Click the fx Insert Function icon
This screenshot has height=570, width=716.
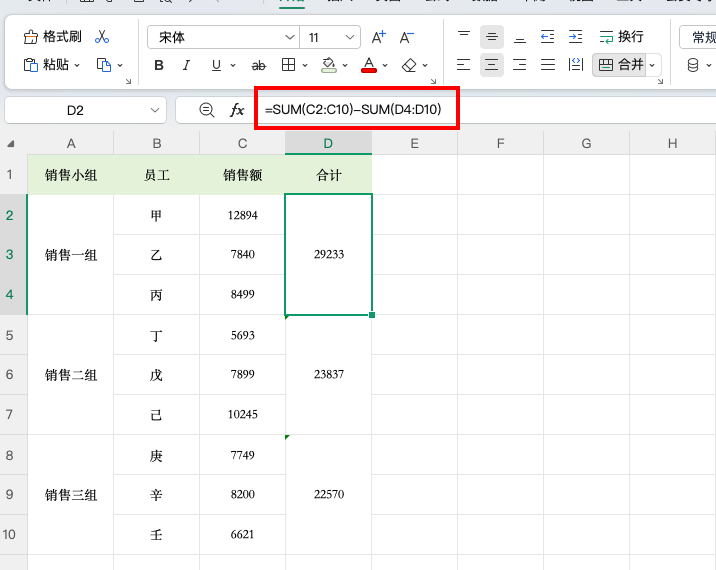point(237,110)
